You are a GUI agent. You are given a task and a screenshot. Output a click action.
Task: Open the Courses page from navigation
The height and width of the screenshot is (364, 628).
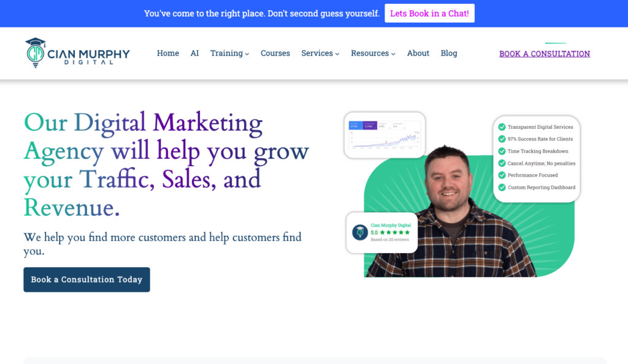point(275,53)
